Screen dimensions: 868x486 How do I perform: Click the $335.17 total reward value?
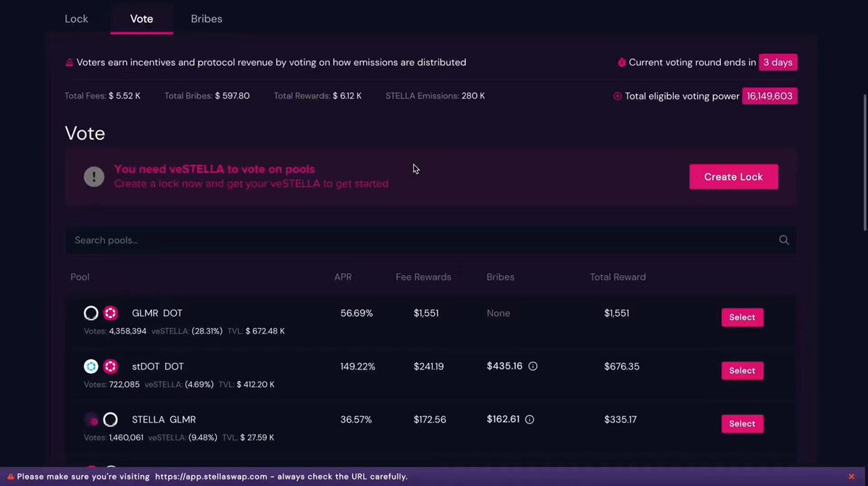(x=620, y=419)
